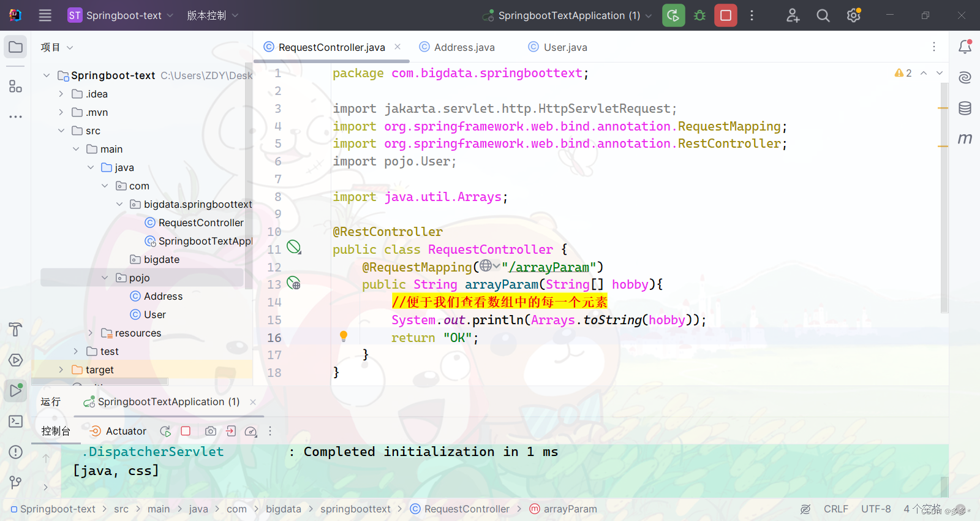Viewport: 980px width, 521px height.
Task: Open the run configuration dropdown
Action: (567, 15)
